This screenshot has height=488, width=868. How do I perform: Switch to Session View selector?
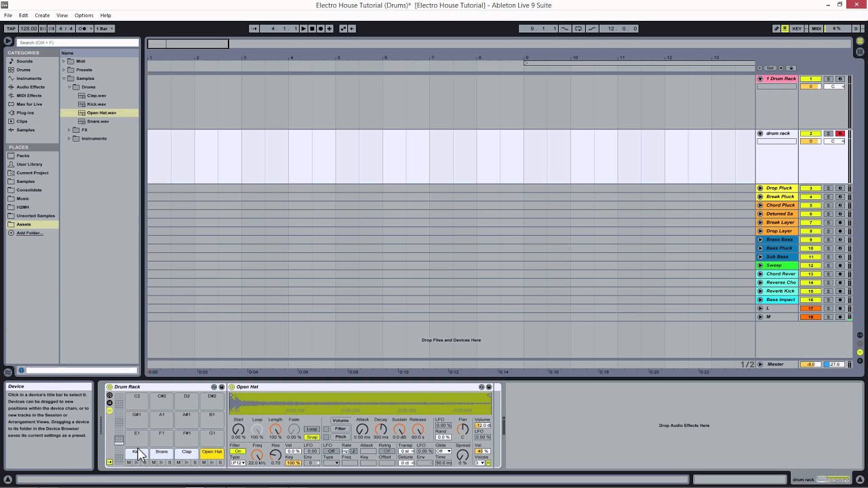coord(860,52)
